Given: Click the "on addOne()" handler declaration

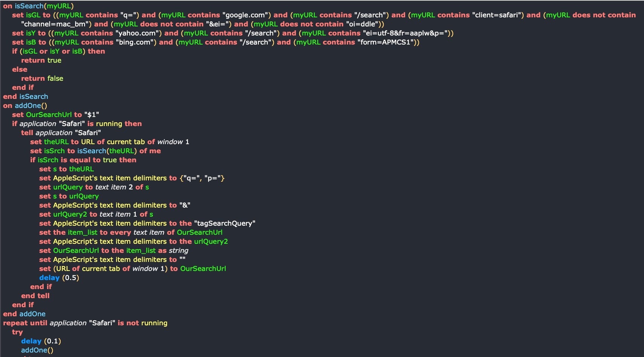Looking at the screenshot, I should click(x=25, y=106).
